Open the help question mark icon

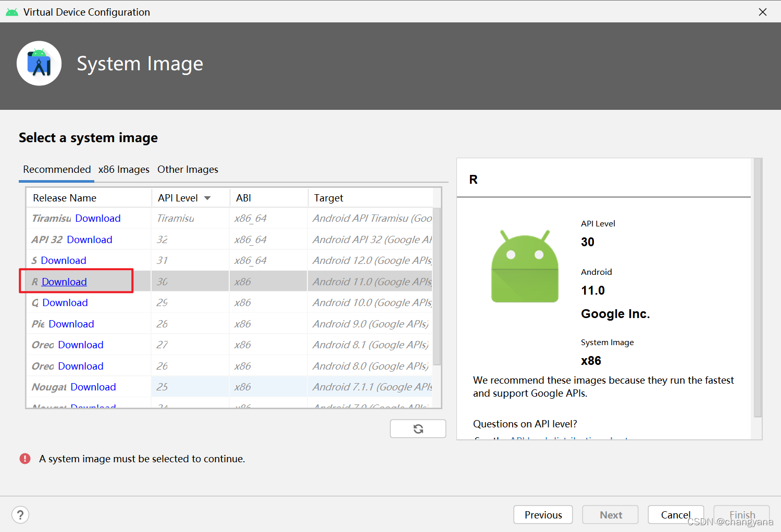pyautogui.click(x=20, y=515)
